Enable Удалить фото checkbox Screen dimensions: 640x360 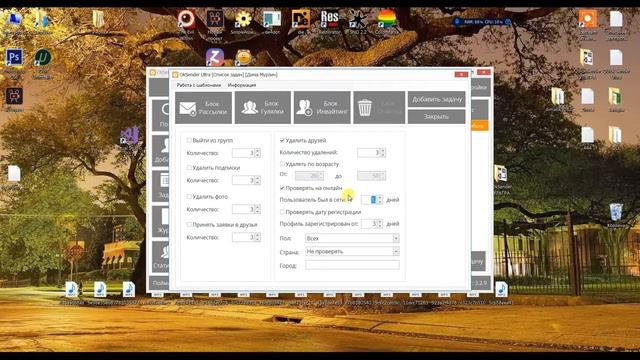coord(189,196)
